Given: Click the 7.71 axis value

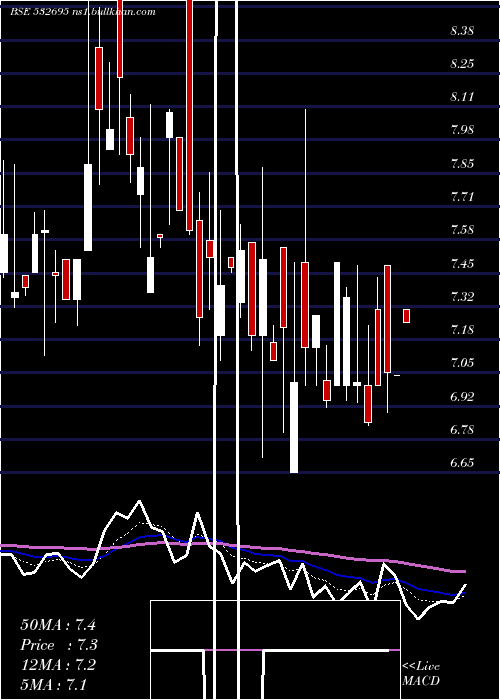Looking at the screenshot, I should pyautogui.click(x=462, y=196).
